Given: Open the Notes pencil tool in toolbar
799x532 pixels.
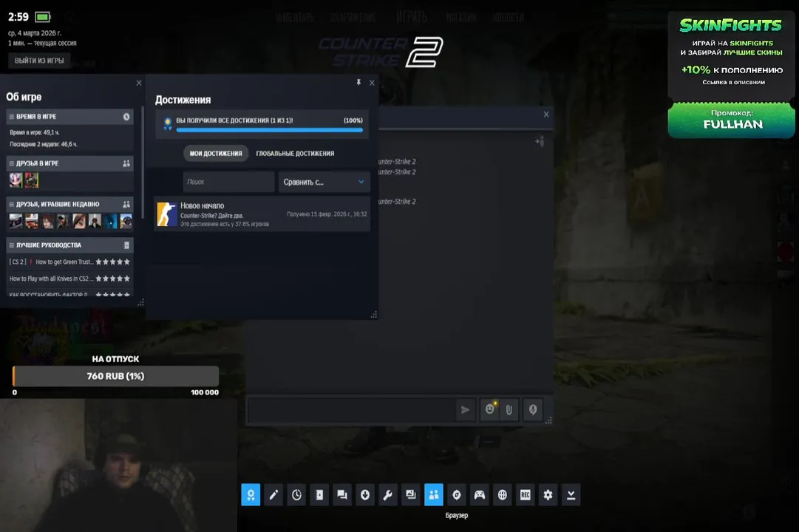Looking at the screenshot, I should click(273, 495).
